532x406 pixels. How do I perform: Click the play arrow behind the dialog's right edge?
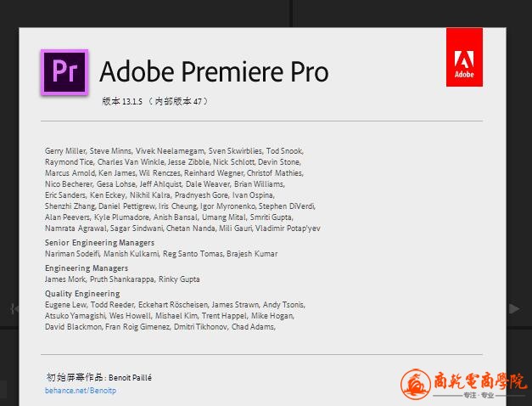click(514, 309)
